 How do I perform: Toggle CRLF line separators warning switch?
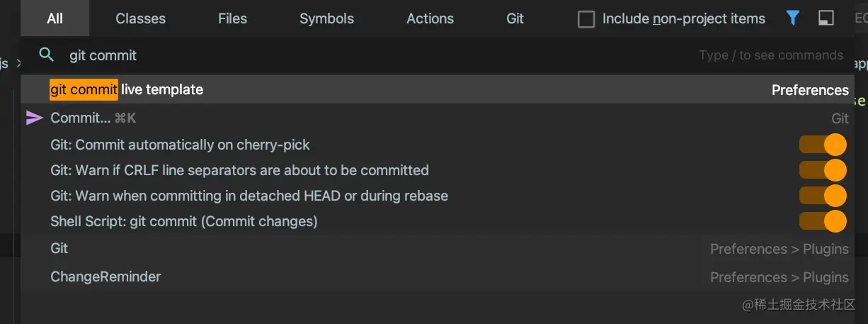[x=823, y=170]
